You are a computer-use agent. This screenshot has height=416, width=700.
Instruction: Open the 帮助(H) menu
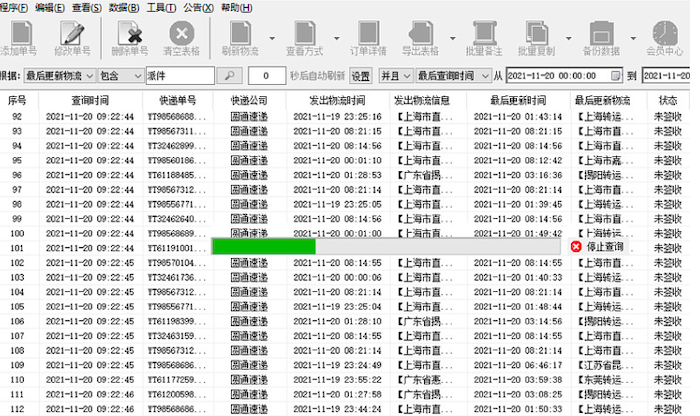point(236,8)
